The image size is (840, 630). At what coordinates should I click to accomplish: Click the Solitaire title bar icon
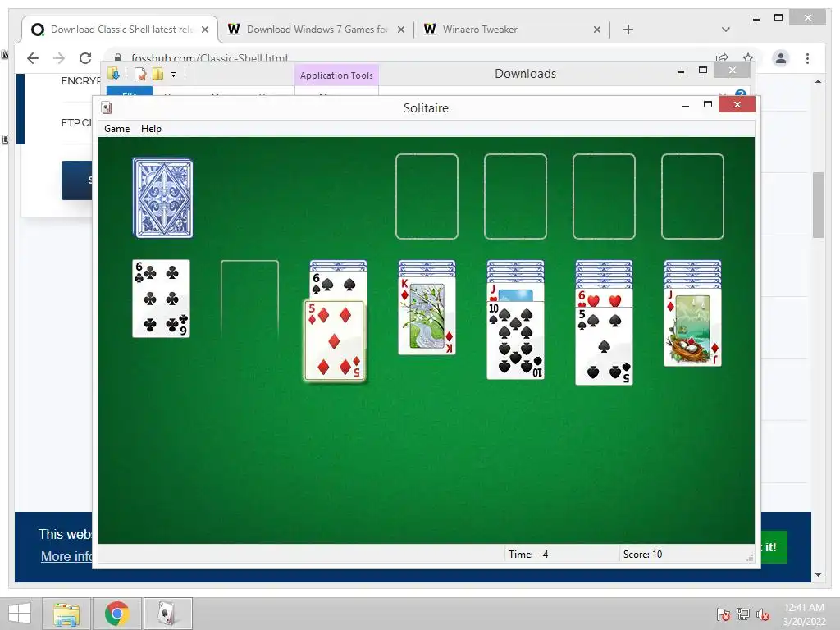point(107,107)
